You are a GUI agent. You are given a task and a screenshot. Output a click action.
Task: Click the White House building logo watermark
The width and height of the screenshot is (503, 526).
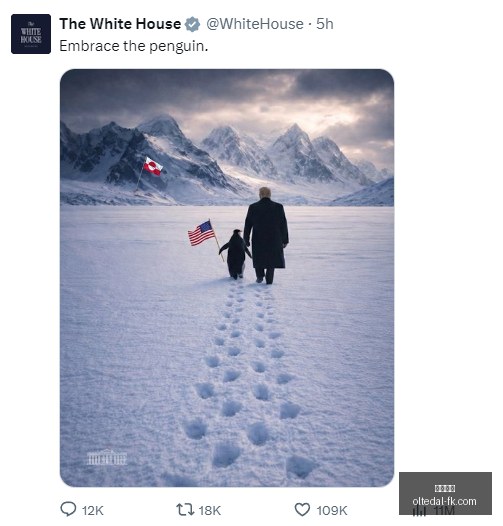(107, 457)
